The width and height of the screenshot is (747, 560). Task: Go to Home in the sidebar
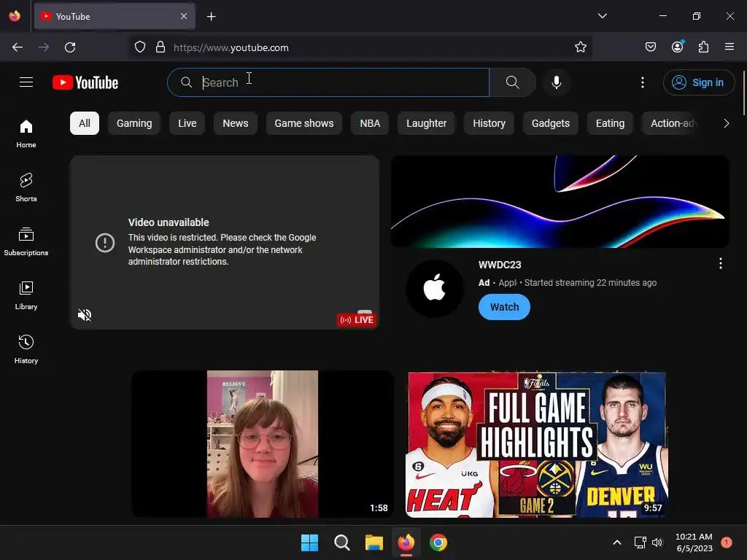[26, 134]
